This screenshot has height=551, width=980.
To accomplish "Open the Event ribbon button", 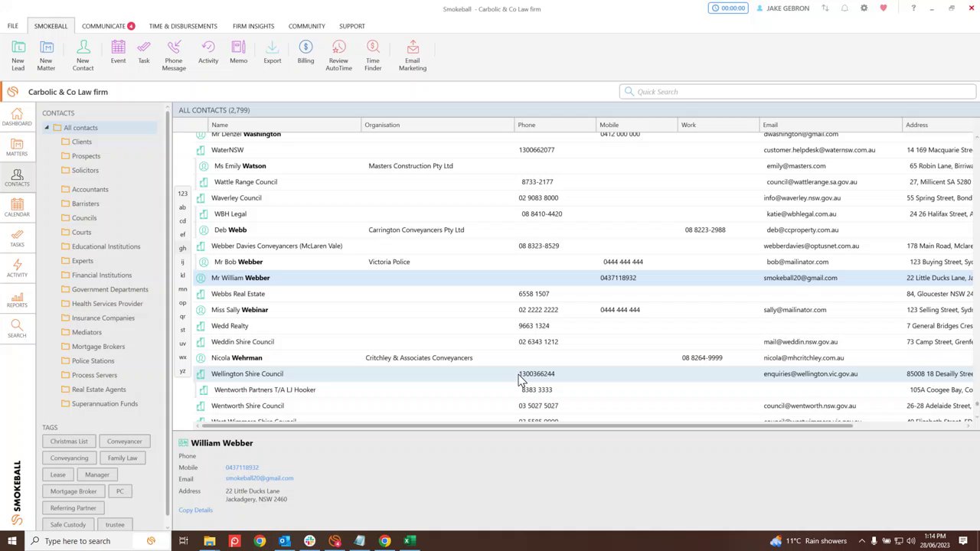I will point(118,52).
